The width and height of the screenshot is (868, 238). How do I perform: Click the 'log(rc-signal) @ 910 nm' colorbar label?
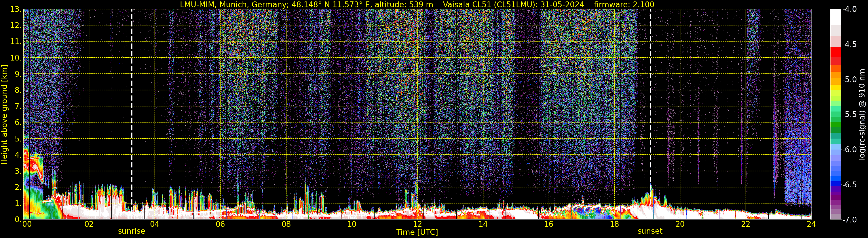(x=862, y=114)
